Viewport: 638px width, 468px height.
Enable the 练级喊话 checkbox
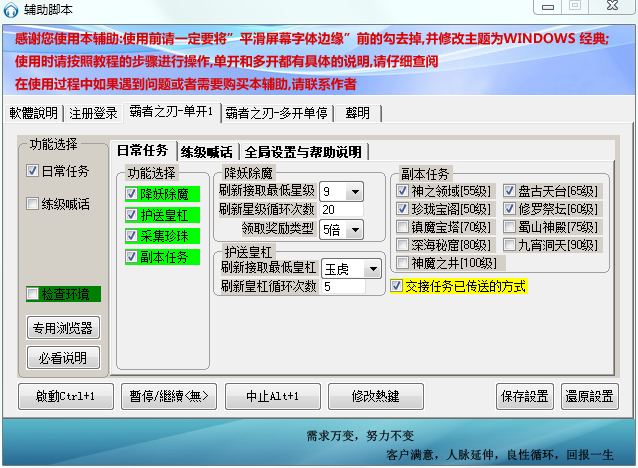[x=33, y=204]
